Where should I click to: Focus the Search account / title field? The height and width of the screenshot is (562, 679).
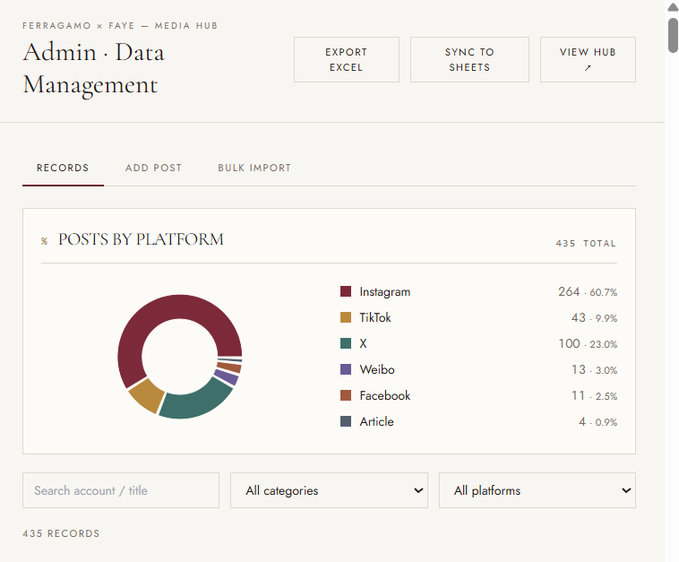pos(121,490)
